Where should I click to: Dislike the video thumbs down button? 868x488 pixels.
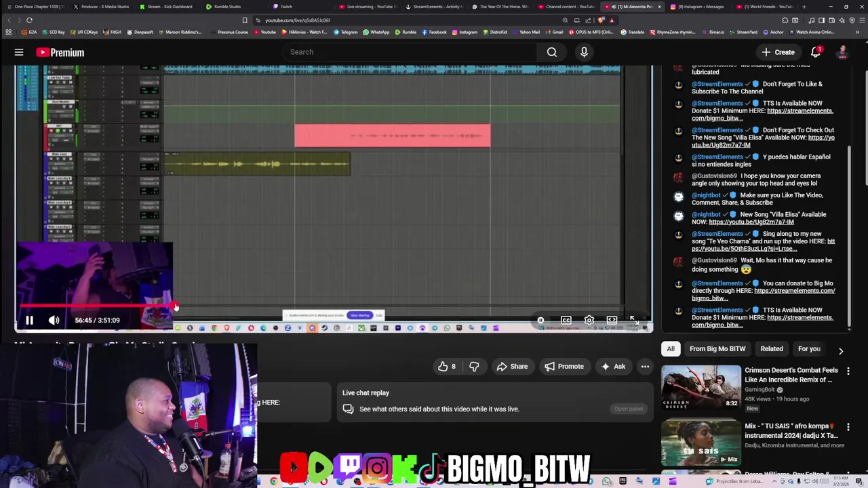click(474, 367)
